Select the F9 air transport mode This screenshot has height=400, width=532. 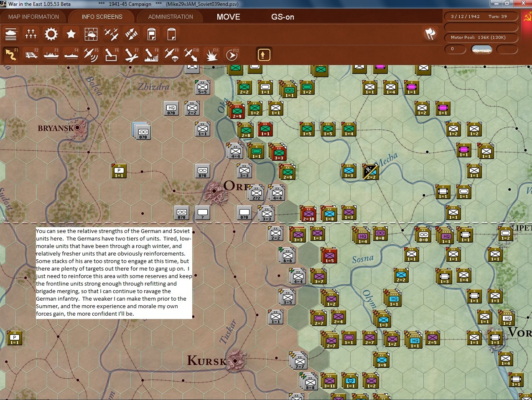coord(171,54)
